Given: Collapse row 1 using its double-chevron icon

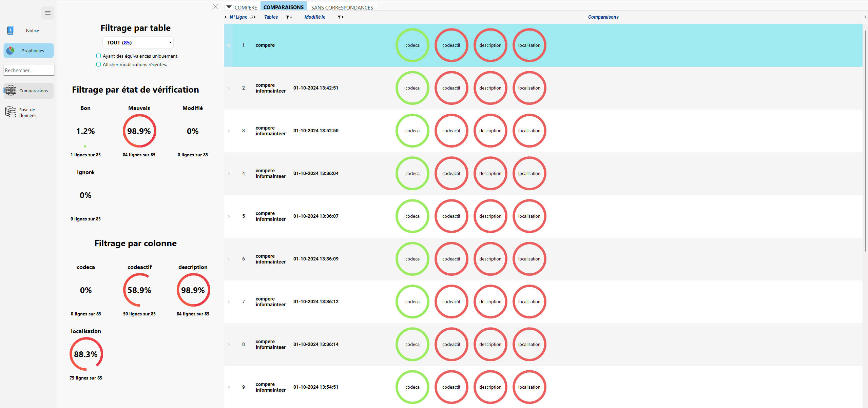Looking at the screenshot, I should [229, 45].
